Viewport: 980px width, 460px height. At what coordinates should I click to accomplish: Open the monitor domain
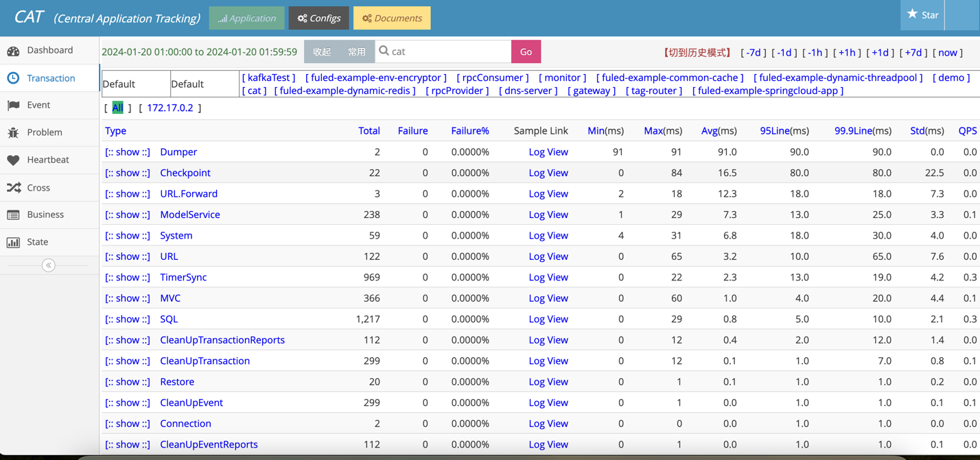click(x=562, y=77)
